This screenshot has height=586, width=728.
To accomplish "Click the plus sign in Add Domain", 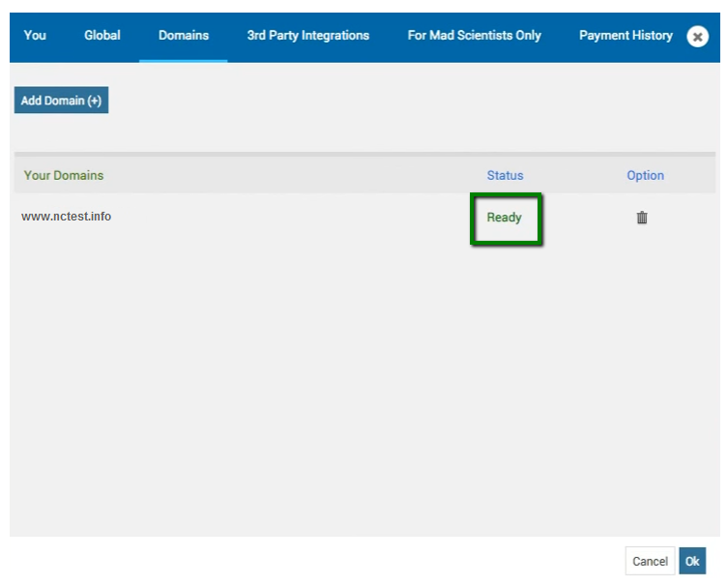I will pos(94,101).
